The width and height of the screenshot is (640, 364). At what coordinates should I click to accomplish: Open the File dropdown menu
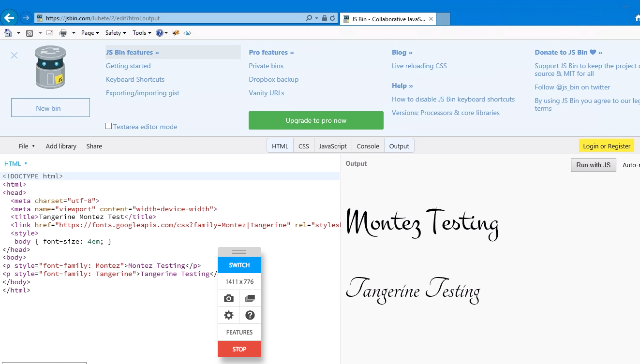27,146
